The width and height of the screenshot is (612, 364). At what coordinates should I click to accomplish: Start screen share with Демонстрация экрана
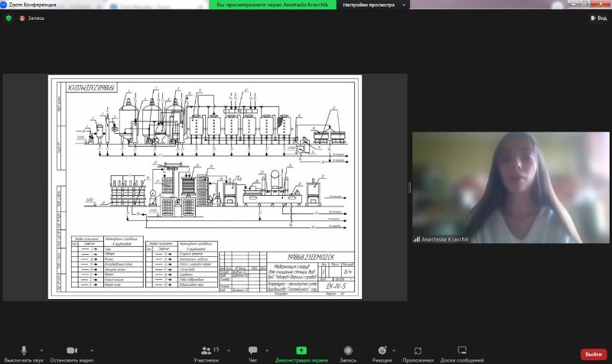point(301,350)
